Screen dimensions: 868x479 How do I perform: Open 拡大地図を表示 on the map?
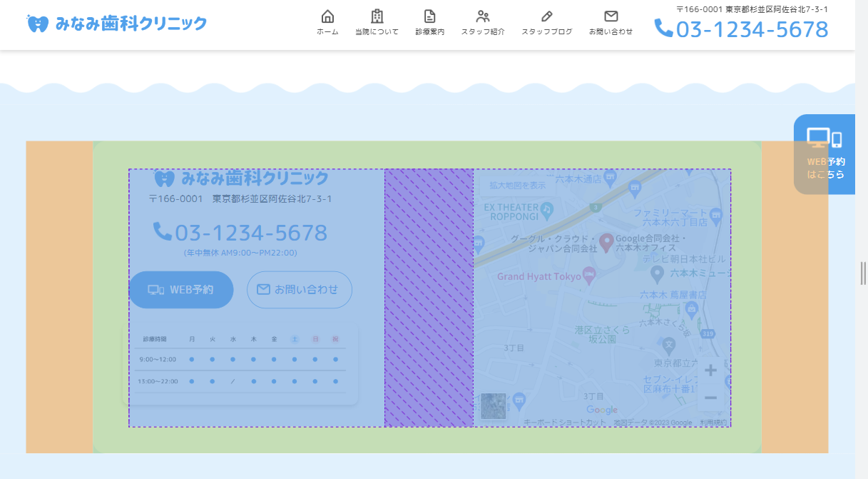tap(519, 186)
